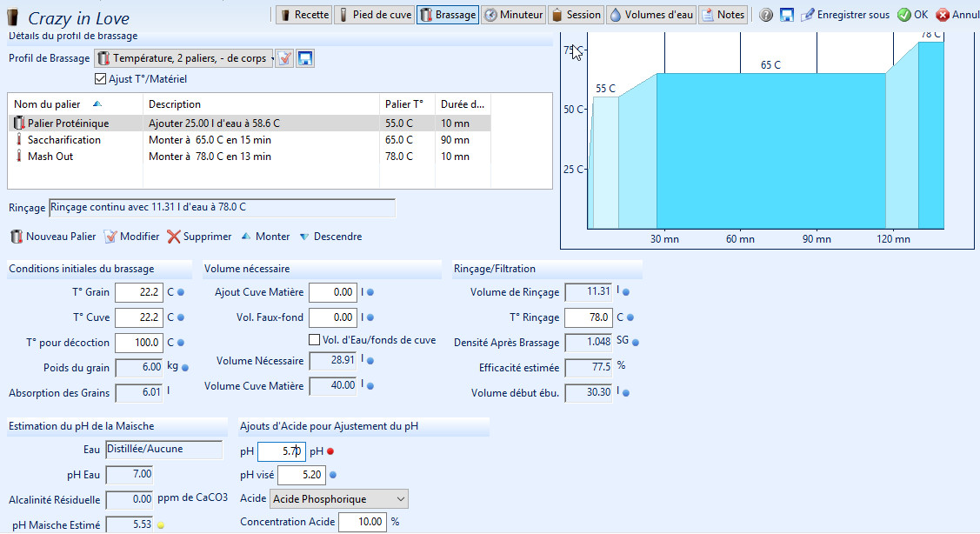Click blue indicator next to T° Grain

pyautogui.click(x=181, y=293)
